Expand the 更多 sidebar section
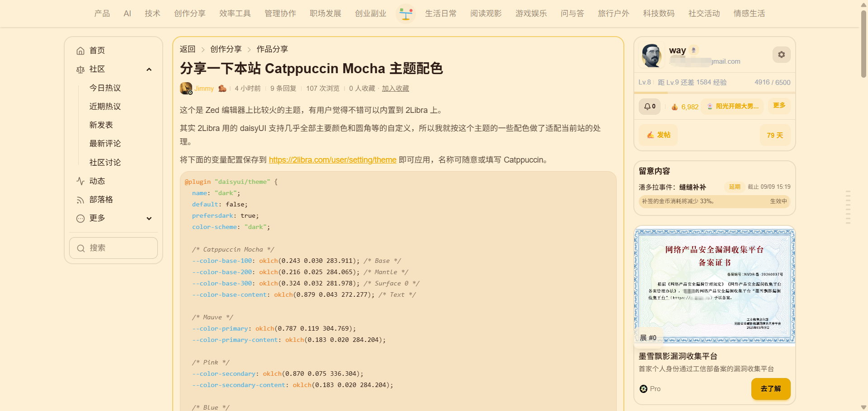 coord(149,219)
